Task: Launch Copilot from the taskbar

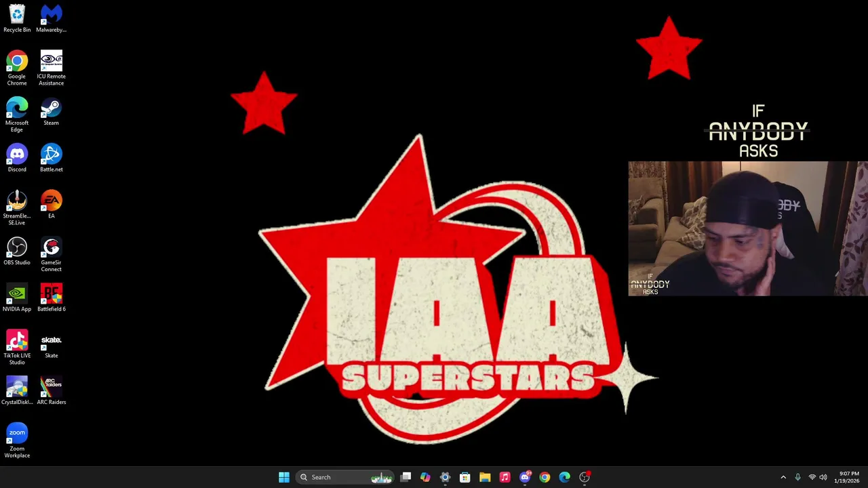Action: pos(425,477)
